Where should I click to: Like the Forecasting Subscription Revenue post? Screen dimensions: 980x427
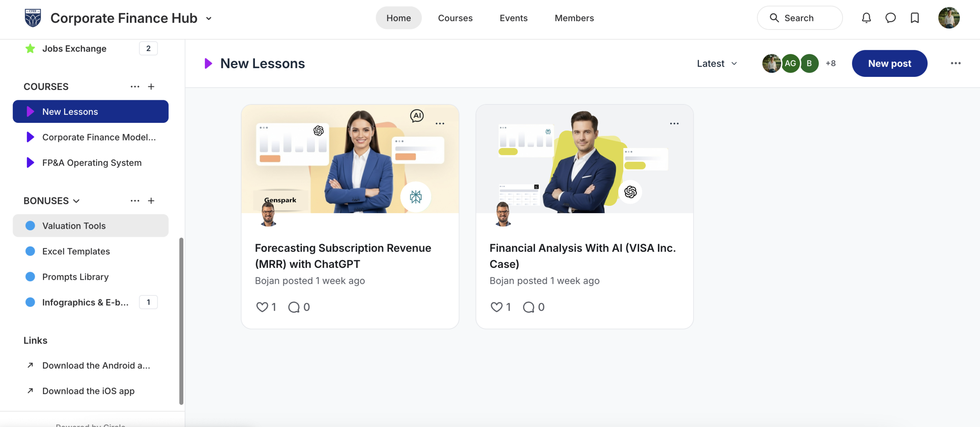pyautogui.click(x=262, y=307)
